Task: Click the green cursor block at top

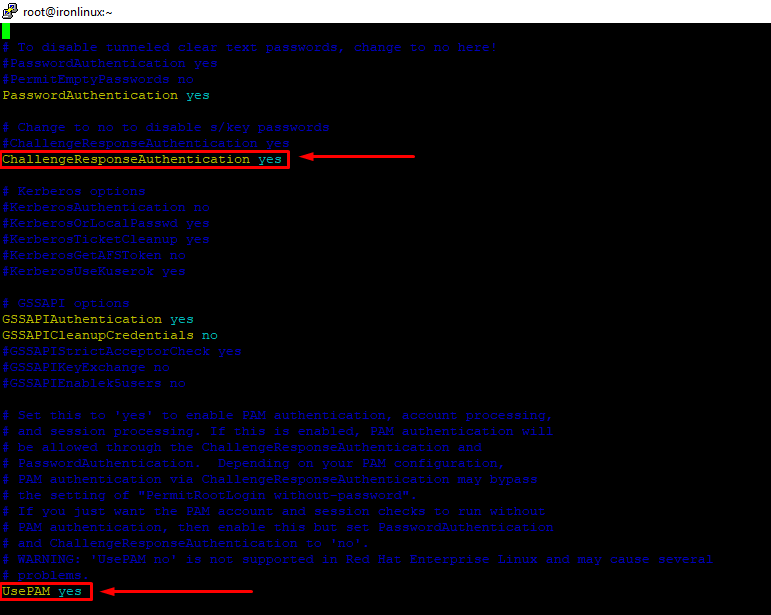Action: click(6, 31)
